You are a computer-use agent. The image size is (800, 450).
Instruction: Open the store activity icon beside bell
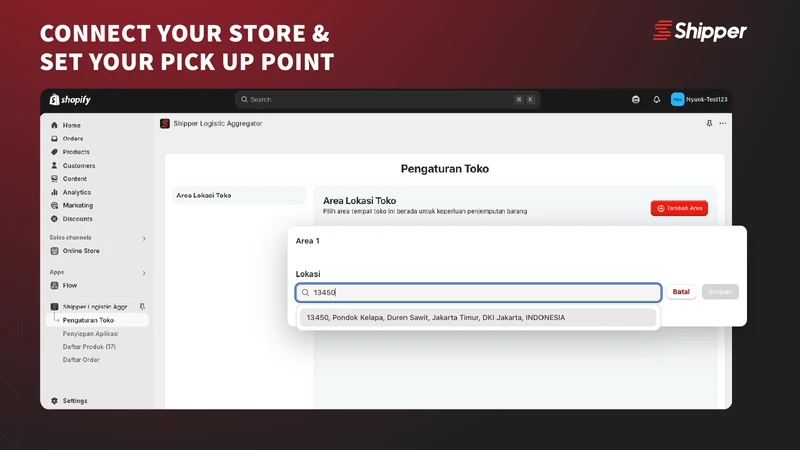tap(636, 99)
